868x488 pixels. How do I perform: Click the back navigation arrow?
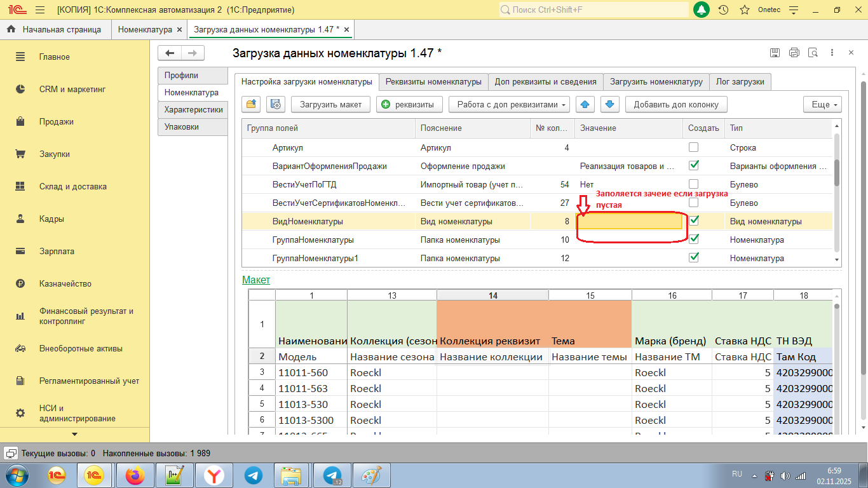click(170, 53)
